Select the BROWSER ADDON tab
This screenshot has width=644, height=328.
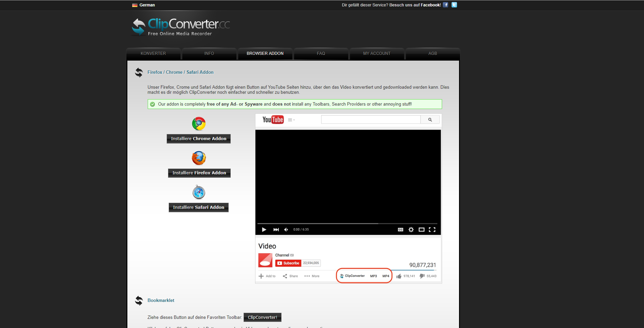pyautogui.click(x=265, y=53)
